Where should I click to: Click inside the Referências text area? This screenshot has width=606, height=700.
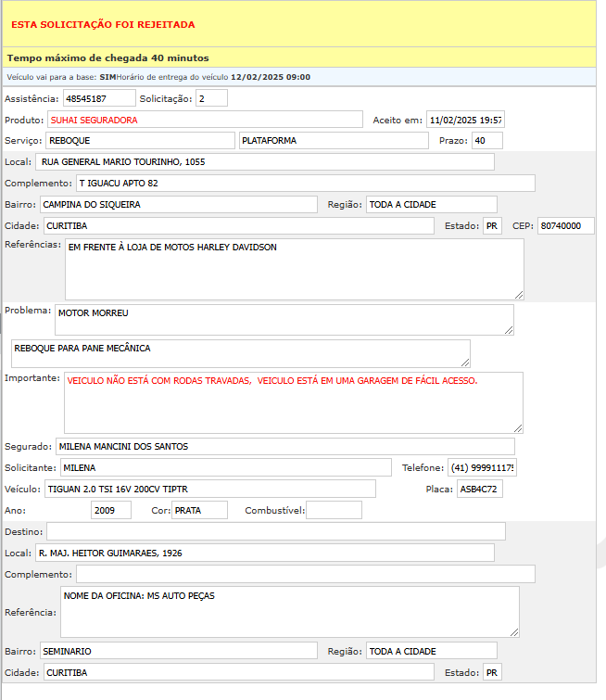click(294, 269)
